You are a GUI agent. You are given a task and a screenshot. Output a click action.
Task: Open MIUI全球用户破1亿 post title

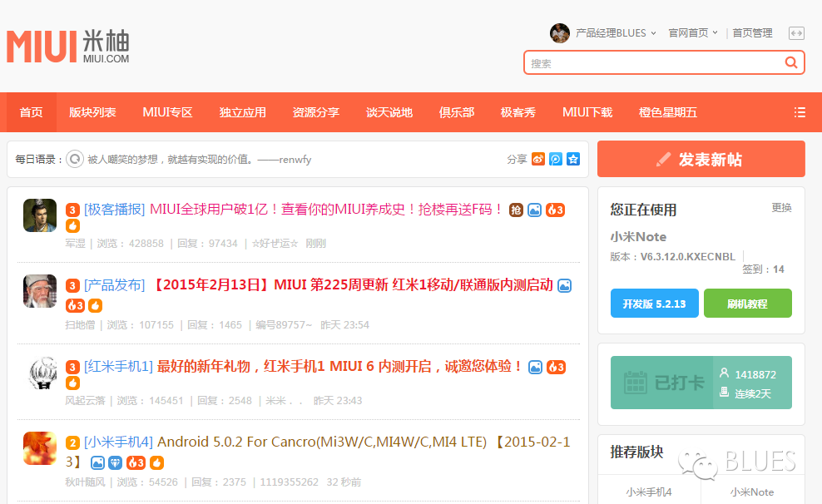326,210
